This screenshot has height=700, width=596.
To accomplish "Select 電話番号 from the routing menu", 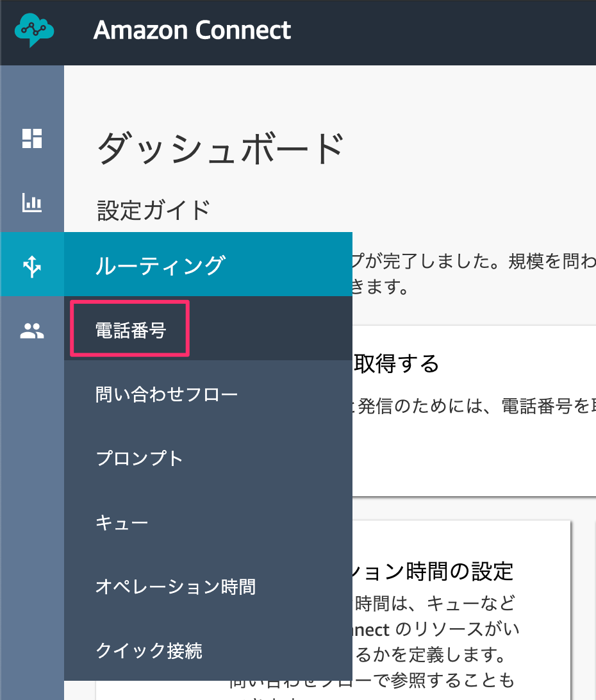I will (130, 330).
